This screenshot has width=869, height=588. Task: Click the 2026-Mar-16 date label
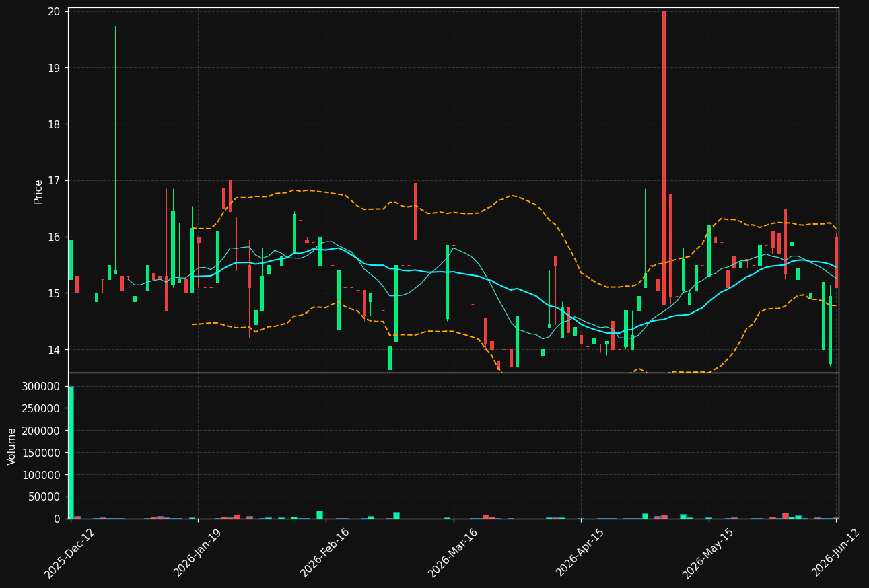(453, 552)
